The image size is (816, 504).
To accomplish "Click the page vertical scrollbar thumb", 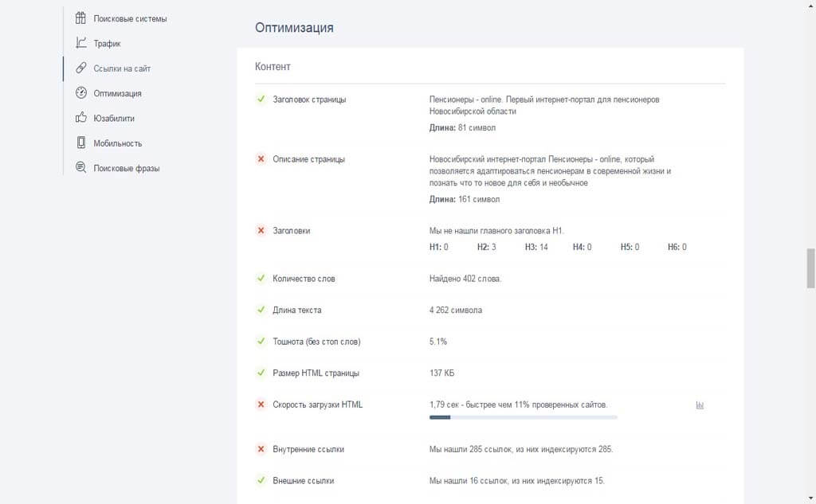I will 810,268.
